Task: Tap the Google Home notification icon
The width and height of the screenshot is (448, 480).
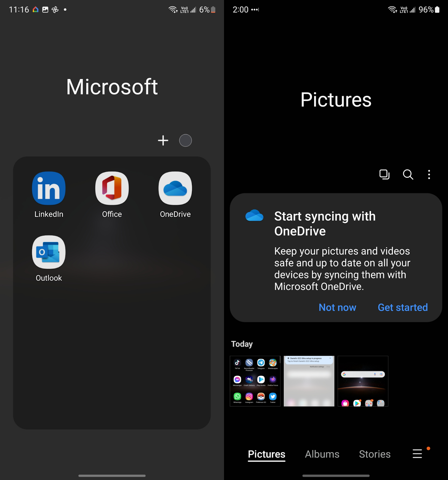Action: 35,10
